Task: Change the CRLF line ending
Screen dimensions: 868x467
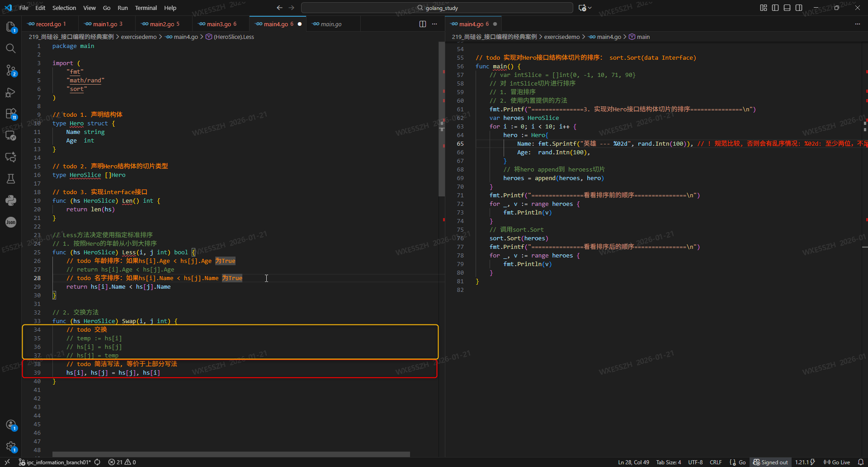Action: point(716,462)
